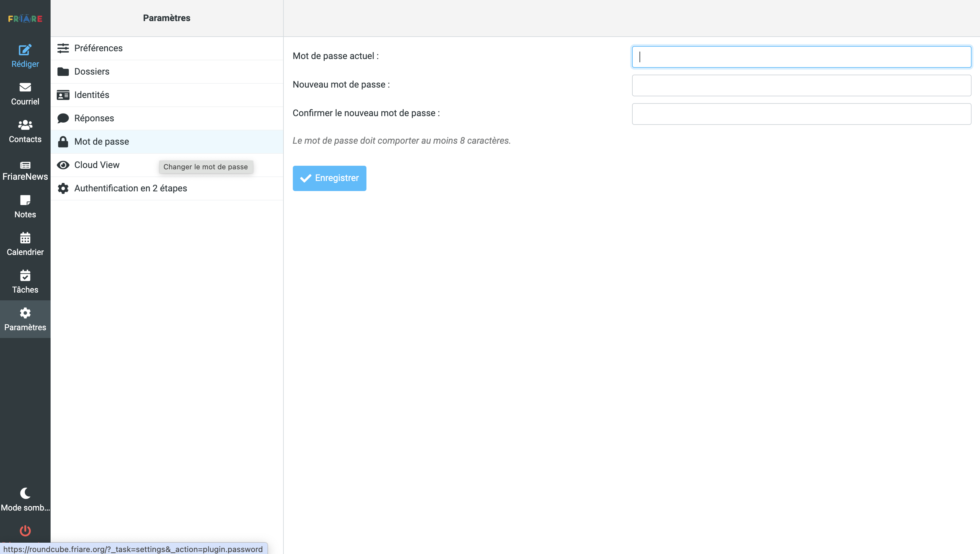Click the Enregistrer save button

tap(329, 178)
